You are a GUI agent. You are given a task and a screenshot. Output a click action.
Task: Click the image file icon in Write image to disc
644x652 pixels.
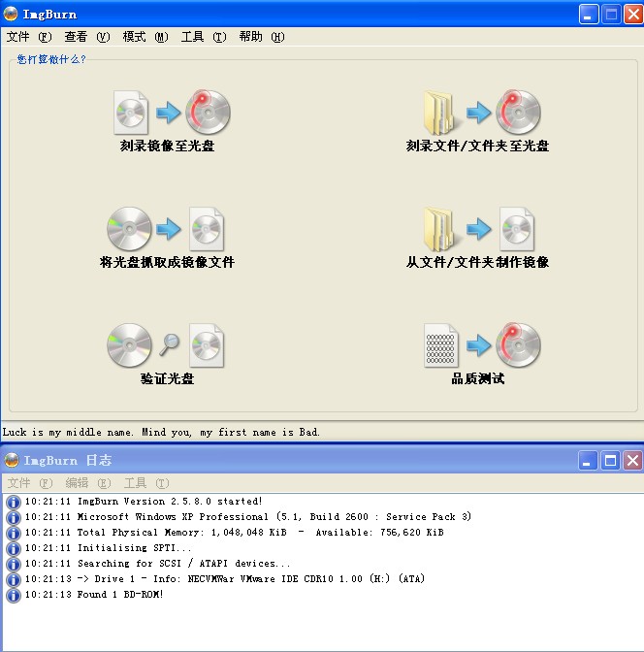click(131, 113)
